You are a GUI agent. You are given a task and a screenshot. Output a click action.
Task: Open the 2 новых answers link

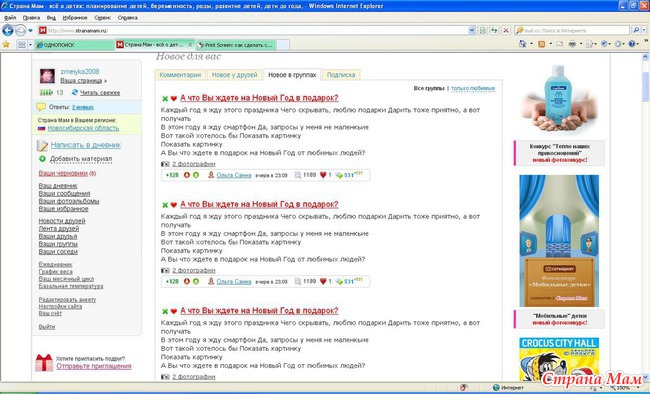[x=82, y=107]
